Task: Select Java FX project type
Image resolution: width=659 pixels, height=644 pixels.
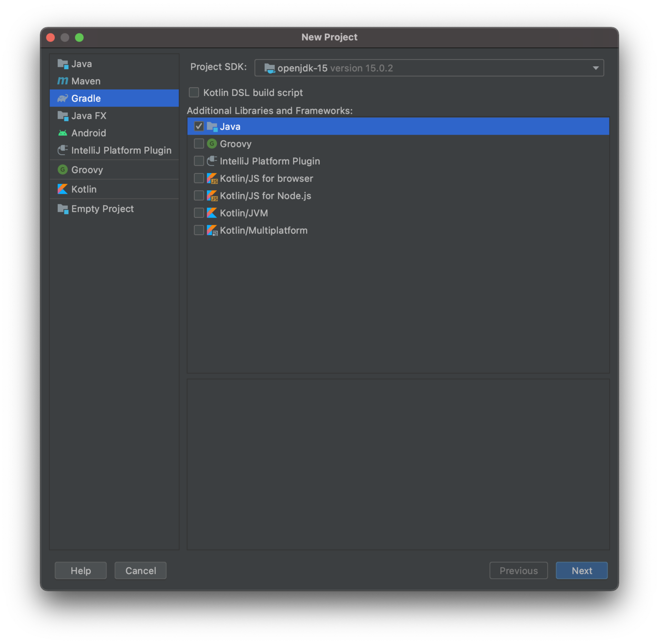Action: [114, 115]
